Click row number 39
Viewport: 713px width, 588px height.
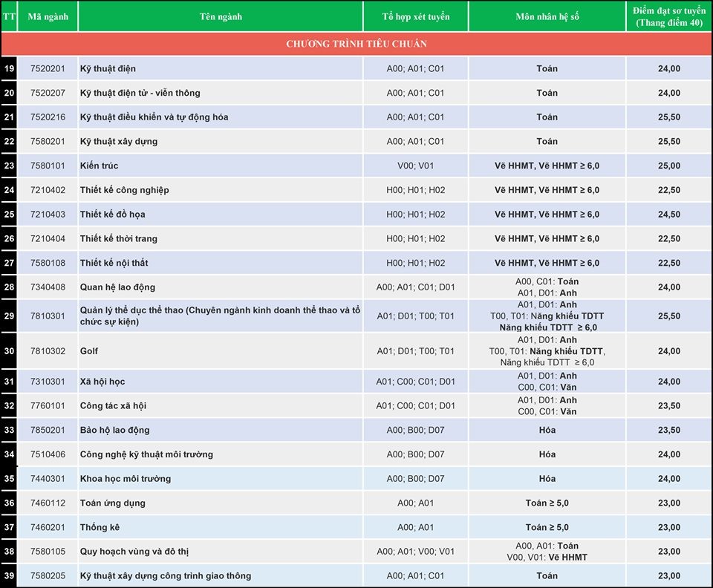(x=9, y=575)
